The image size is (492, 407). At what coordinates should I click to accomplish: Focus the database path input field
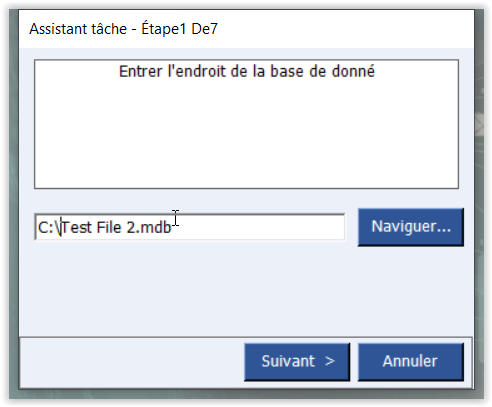190,227
